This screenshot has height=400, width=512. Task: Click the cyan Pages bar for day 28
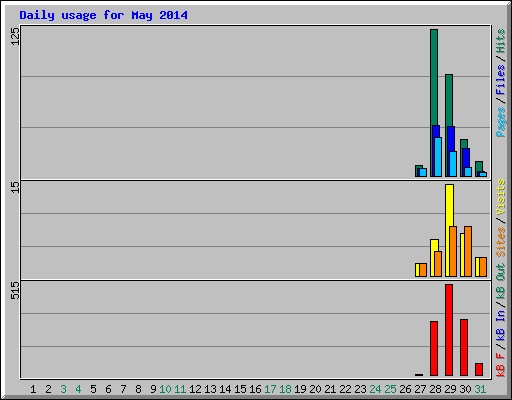[x=438, y=157]
